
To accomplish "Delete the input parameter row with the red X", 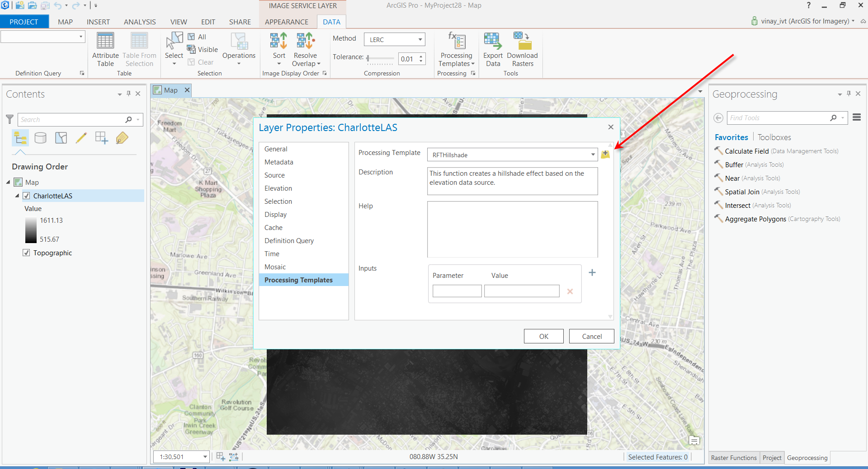I will pyautogui.click(x=570, y=291).
